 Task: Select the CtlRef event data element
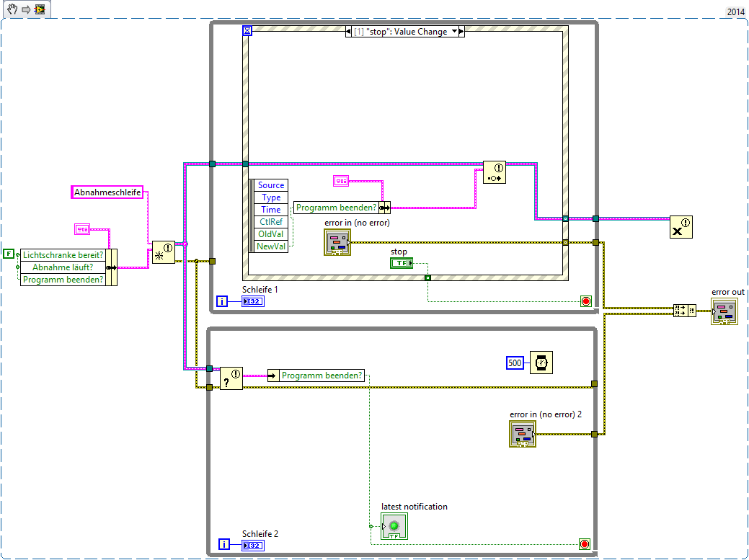271,222
